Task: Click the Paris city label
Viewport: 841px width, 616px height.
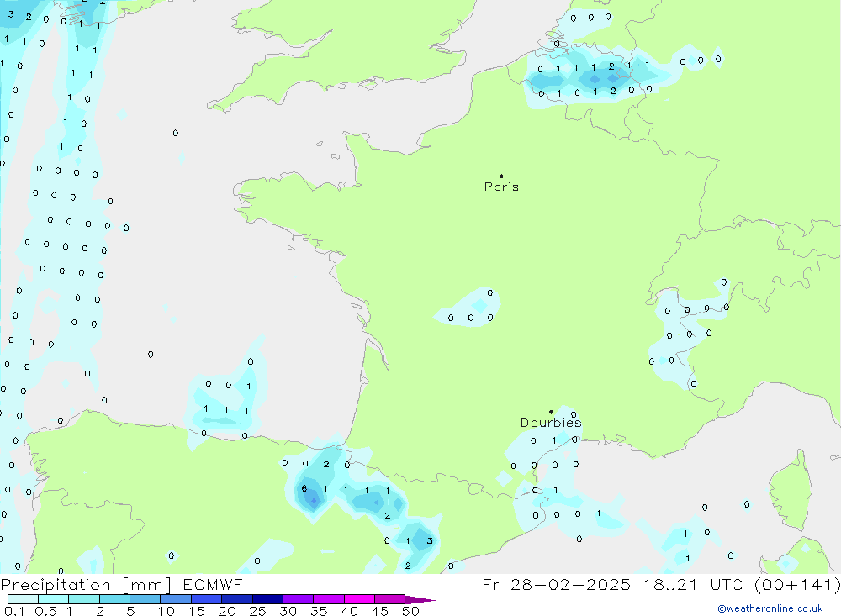Action: tap(501, 187)
